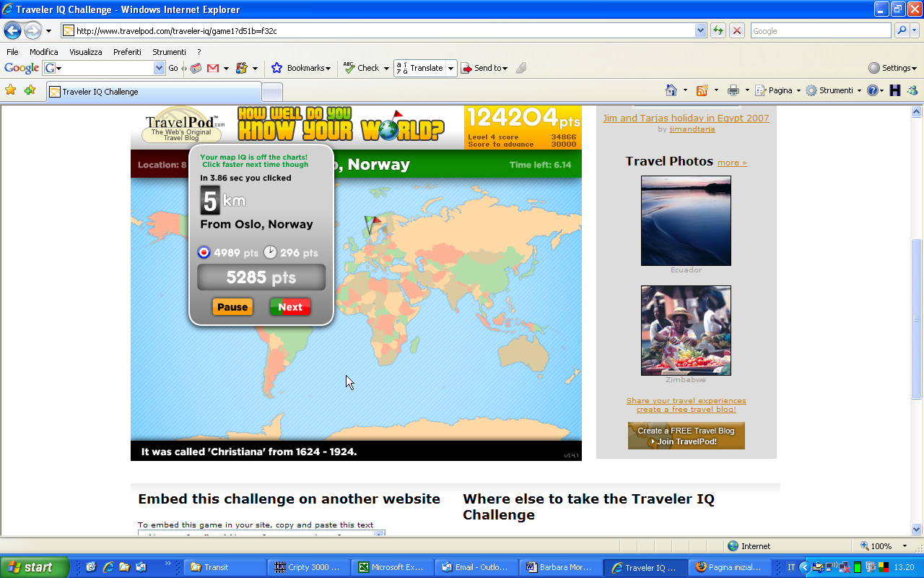The width and height of the screenshot is (924, 578).
Task: Go back with the browser Back arrow
Action: [x=12, y=30]
